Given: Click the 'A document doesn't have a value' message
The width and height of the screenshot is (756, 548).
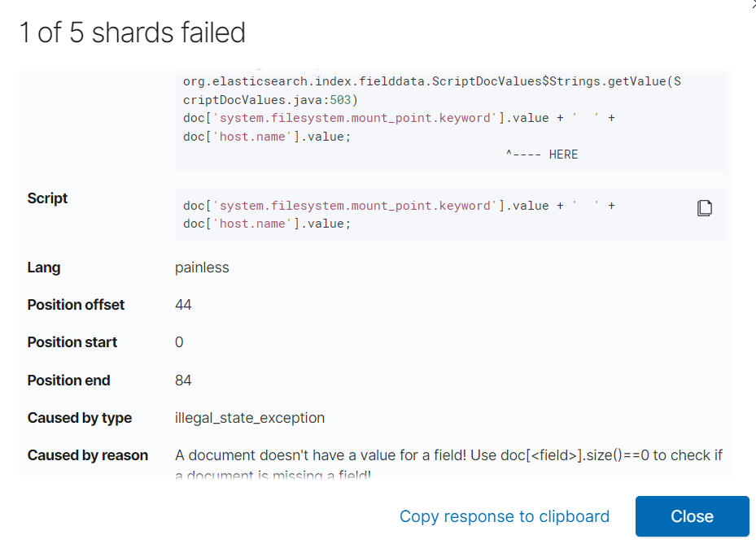Looking at the screenshot, I should tap(448, 455).
